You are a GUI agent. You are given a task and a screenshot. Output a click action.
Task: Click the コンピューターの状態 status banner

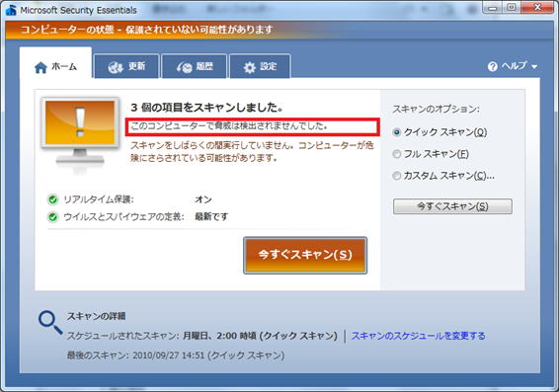147,30
